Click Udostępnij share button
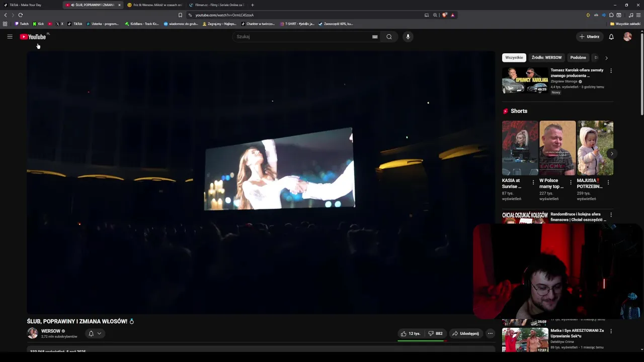Screen dimensions: 644x362 (x=465, y=333)
